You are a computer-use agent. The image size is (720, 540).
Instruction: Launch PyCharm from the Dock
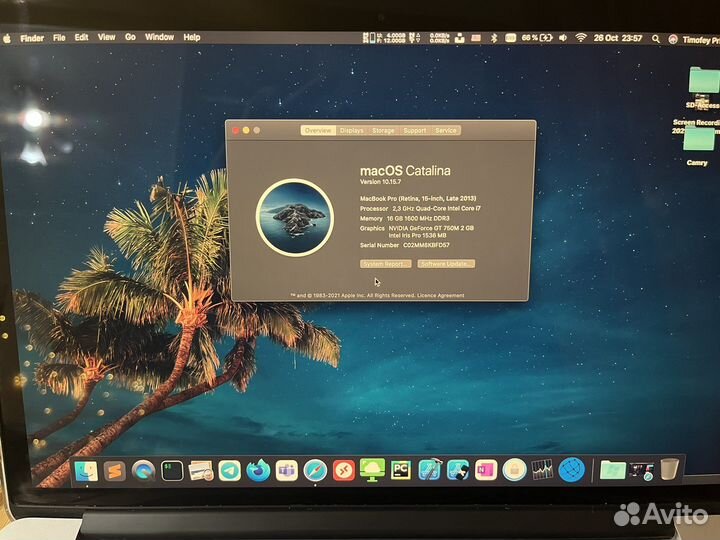click(x=400, y=470)
